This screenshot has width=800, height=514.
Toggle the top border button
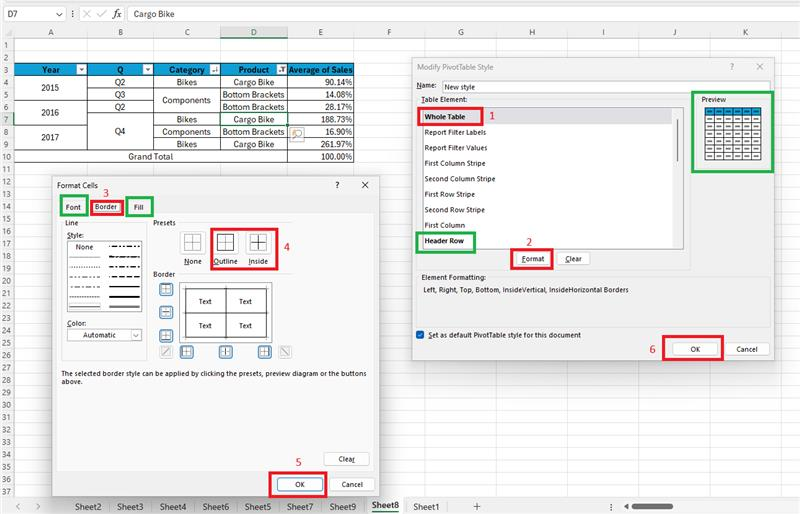click(x=166, y=289)
